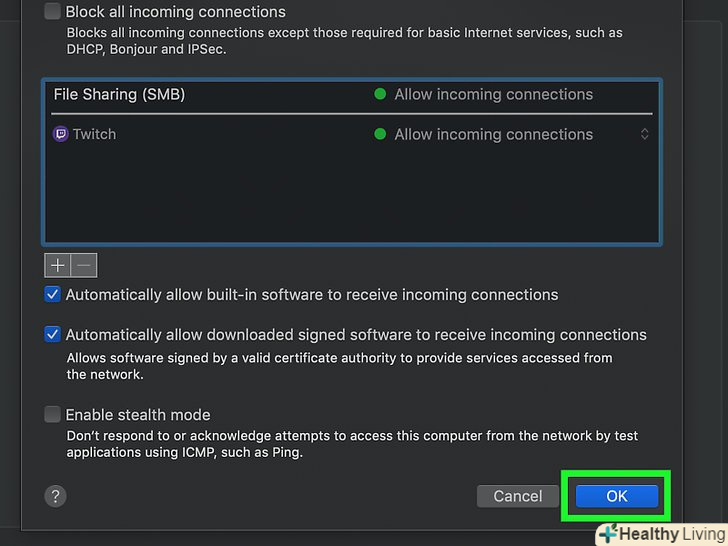This screenshot has height=546, width=728.
Task: Click green status dot for Twitch
Action: tap(380, 134)
